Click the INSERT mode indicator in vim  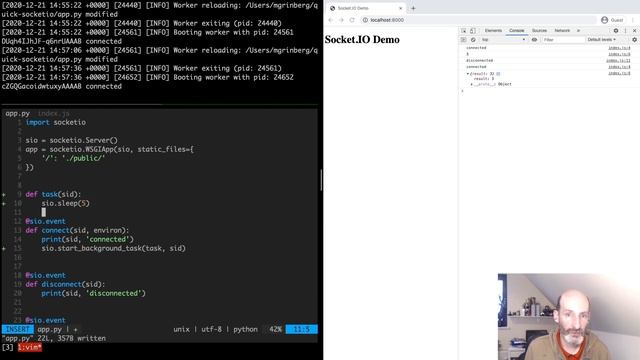(18, 329)
